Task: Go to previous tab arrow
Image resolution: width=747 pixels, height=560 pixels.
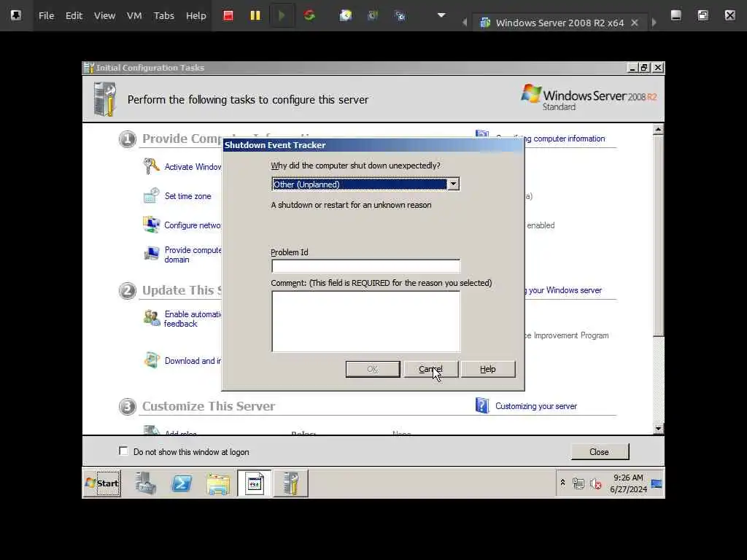Action: click(465, 23)
